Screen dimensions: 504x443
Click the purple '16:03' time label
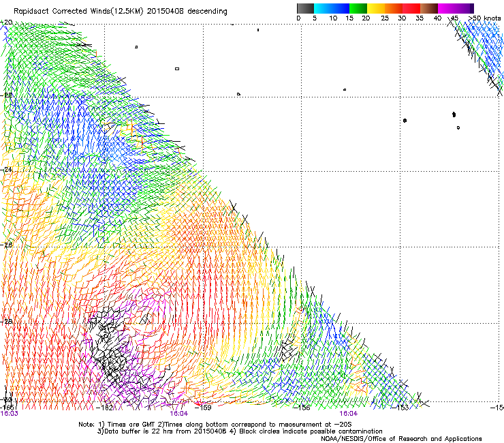10,414
